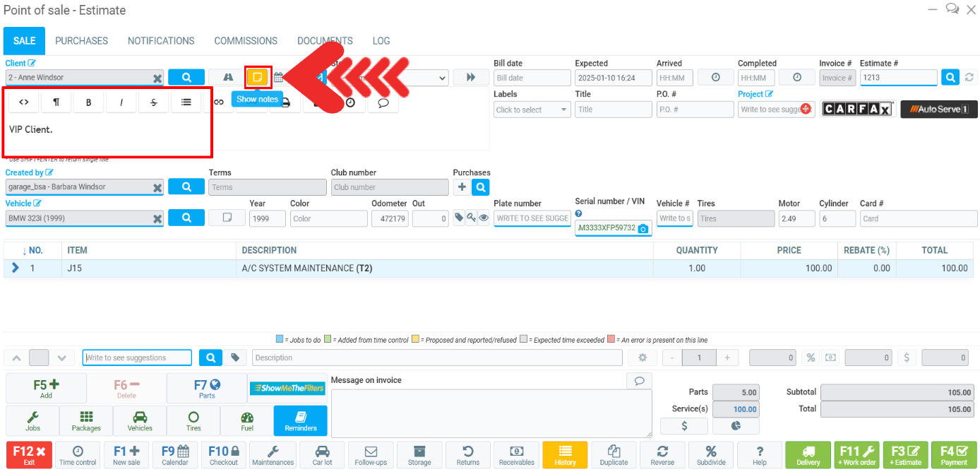Viewport: 980px width, 472px height.
Task: Expand line item row 1 chevron
Action: [x=16, y=269]
